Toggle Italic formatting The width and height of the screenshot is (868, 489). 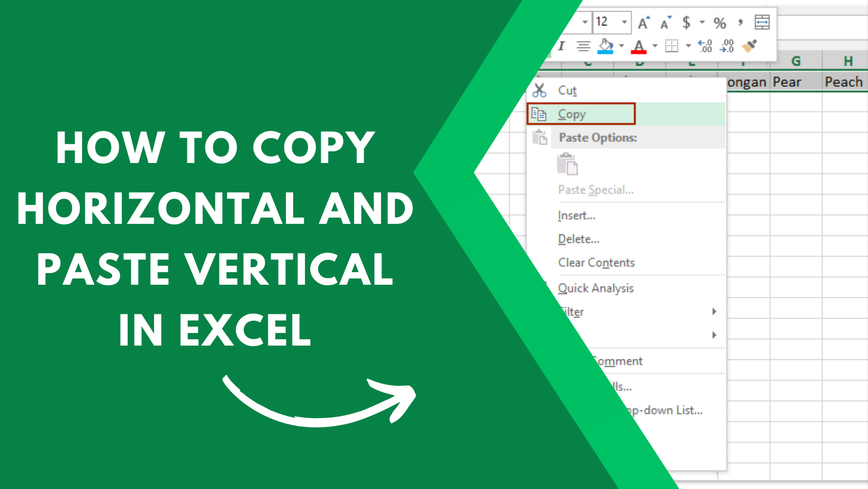click(x=561, y=46)
